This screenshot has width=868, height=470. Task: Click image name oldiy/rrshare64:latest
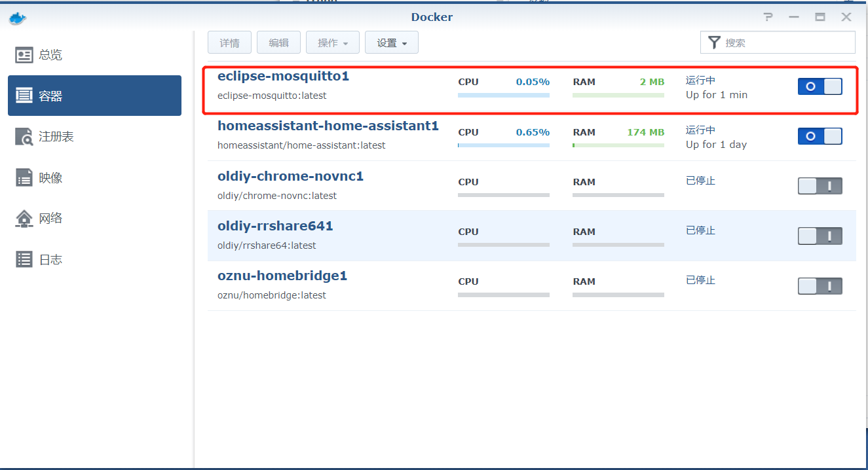(x=267, y=245)
